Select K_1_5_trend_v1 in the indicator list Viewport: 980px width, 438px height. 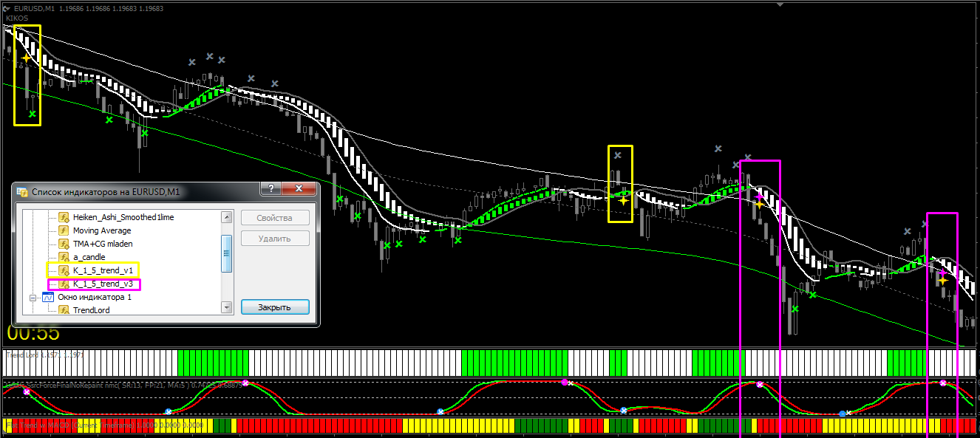(103, 270)
